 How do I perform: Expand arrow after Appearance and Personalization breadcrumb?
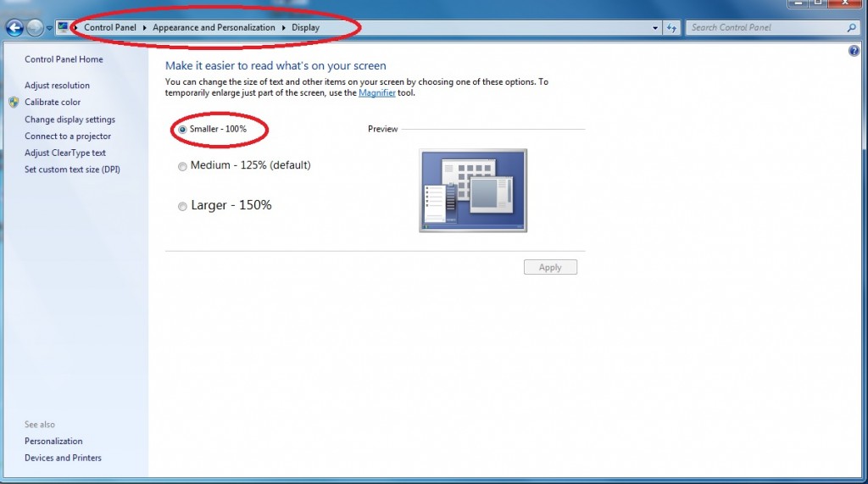pyautogui.click(x=283, y=28)
